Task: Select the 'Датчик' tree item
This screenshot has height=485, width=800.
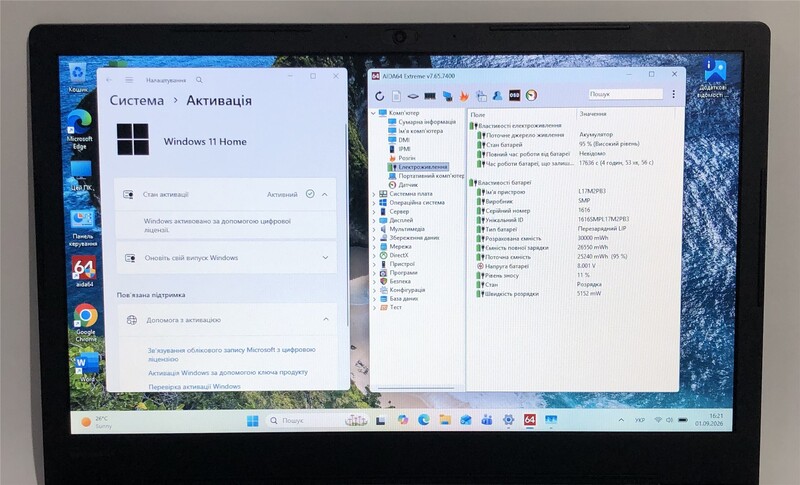Action: coord(408,185)
